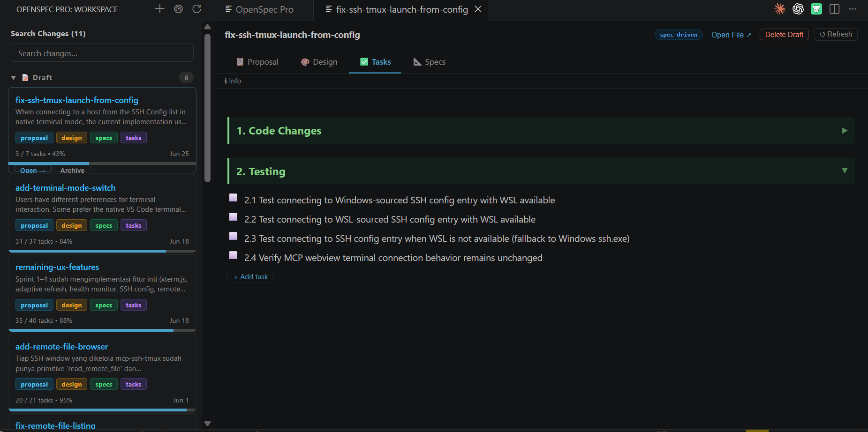Switch to the OpenSpec Pro editor tab

(x=263, y=10)
